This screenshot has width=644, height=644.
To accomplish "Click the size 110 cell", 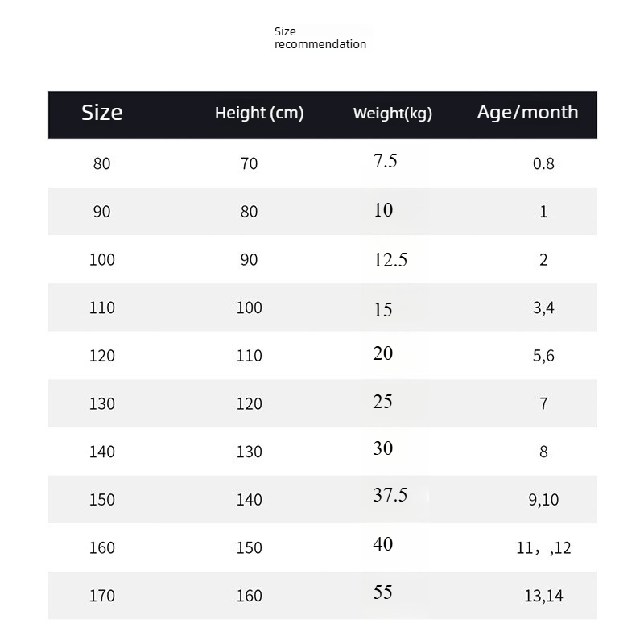I will pos(102,308).
